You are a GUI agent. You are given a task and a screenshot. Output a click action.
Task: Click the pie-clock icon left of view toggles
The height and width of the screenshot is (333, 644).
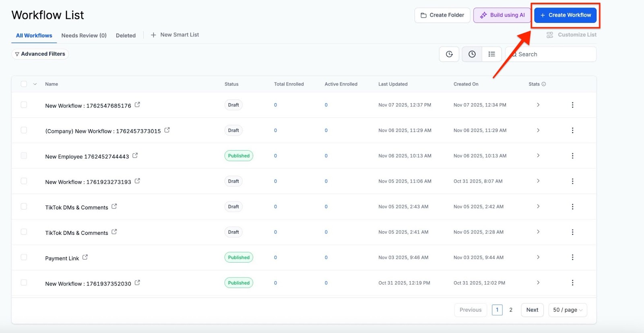(449, 54)
